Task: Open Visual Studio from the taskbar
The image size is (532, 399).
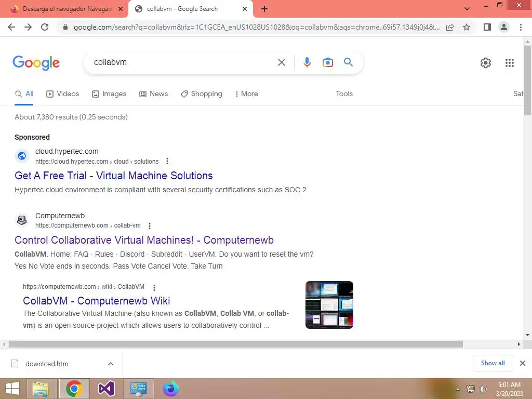Action: point(106,389)
